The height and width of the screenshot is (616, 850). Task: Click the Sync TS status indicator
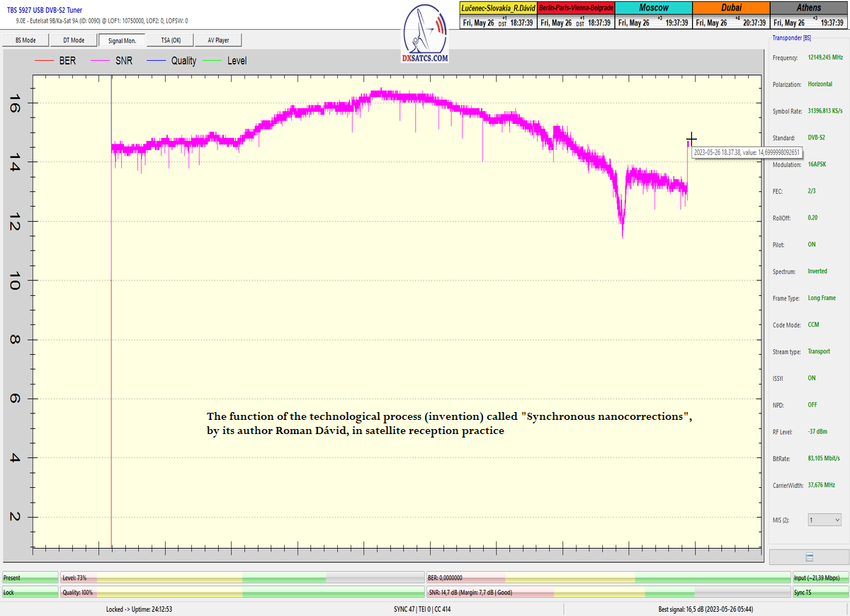[x=820, y=592]
